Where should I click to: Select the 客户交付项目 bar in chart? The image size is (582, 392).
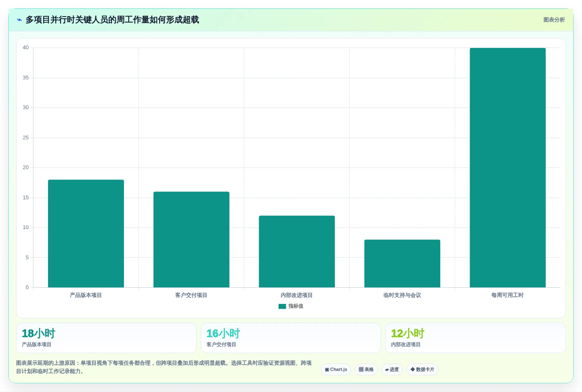[x=191, y=239]
